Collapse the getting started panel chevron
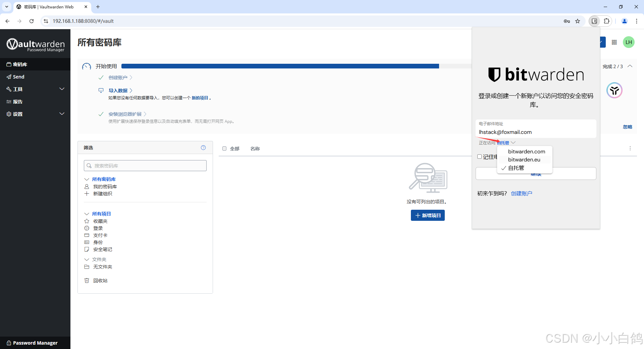Image resolution: width=644 pixels, height=349 pixels. pyautogui.click(x=630, y=66)
